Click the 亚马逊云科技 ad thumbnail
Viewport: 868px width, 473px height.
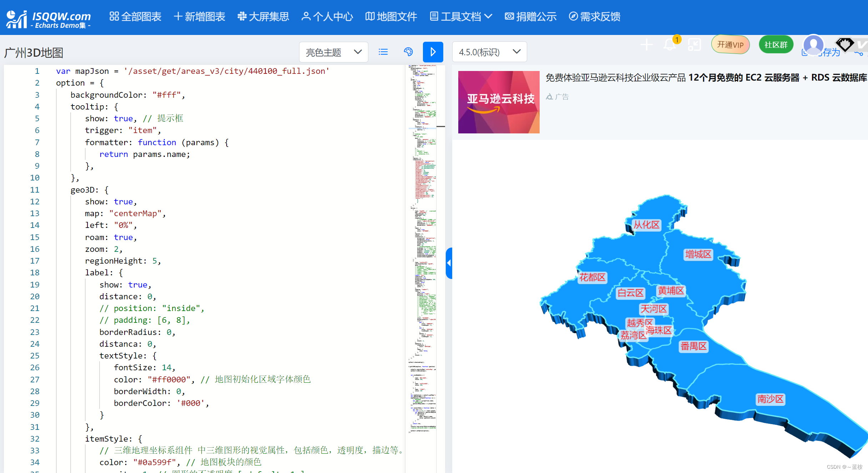pos(499,102)
